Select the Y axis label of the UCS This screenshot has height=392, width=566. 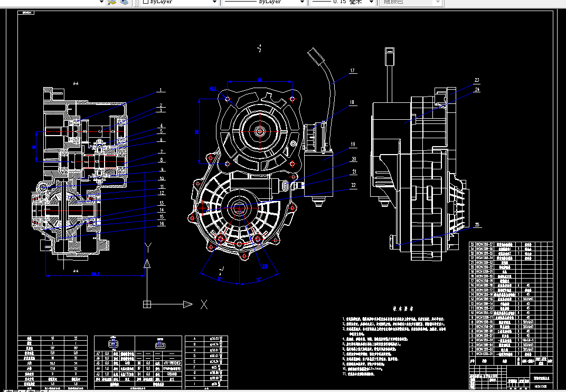[x=148, y=248]
